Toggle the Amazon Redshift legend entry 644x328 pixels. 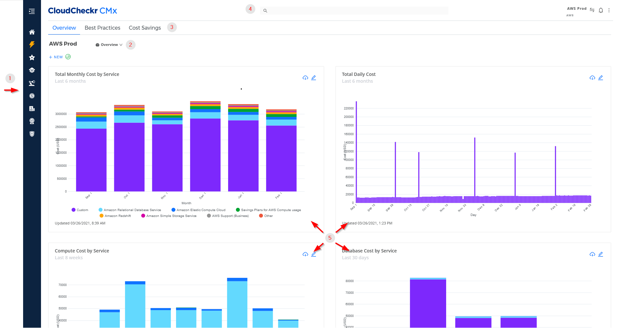pos(115,216)
